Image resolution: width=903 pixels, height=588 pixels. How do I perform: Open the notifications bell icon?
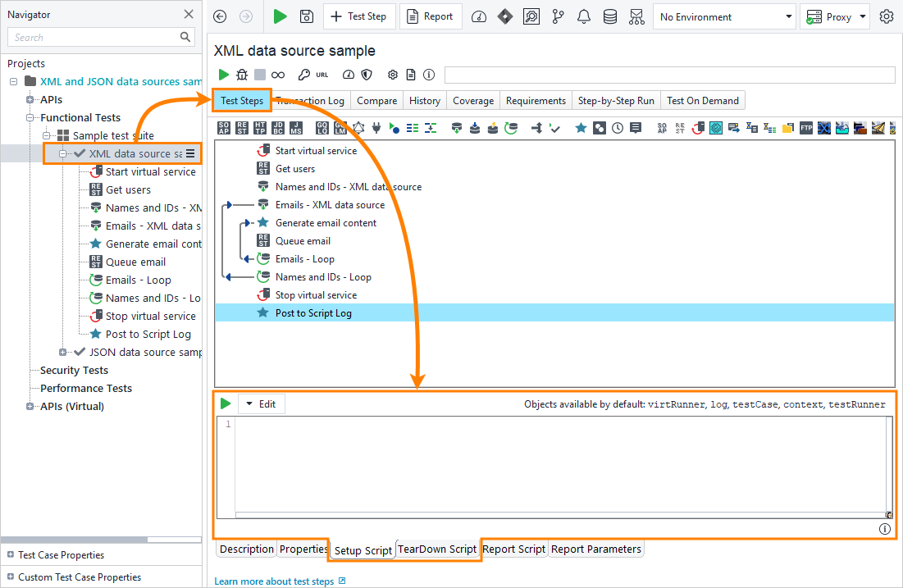pos(583,16)
